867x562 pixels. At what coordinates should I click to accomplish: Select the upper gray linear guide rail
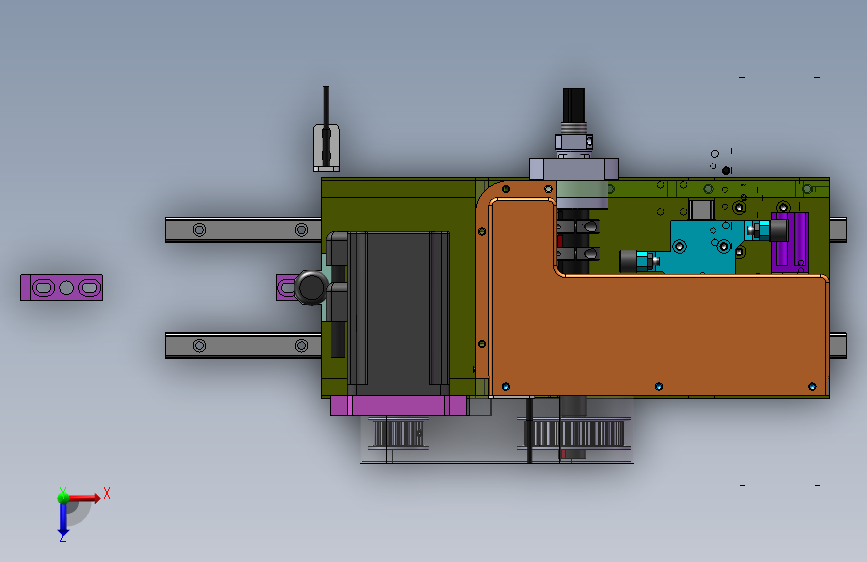tap(243, 230)
